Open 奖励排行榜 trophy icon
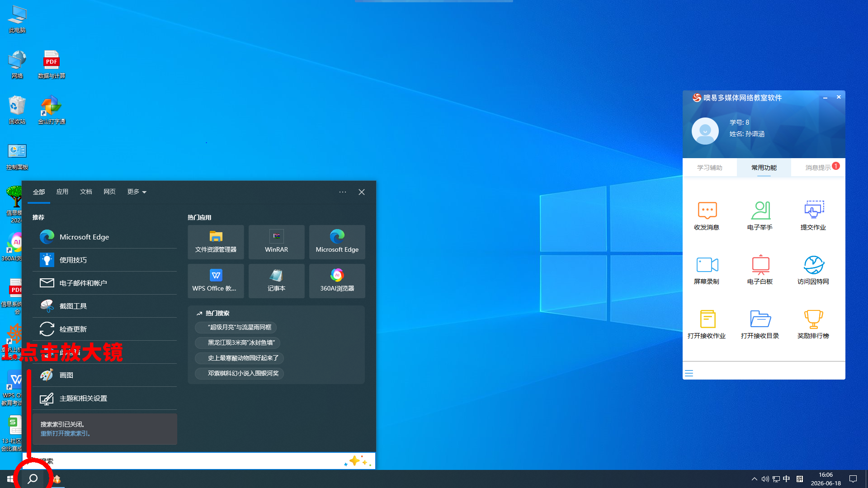The height and width of the screenshot is (488, 868). [813, 324]
